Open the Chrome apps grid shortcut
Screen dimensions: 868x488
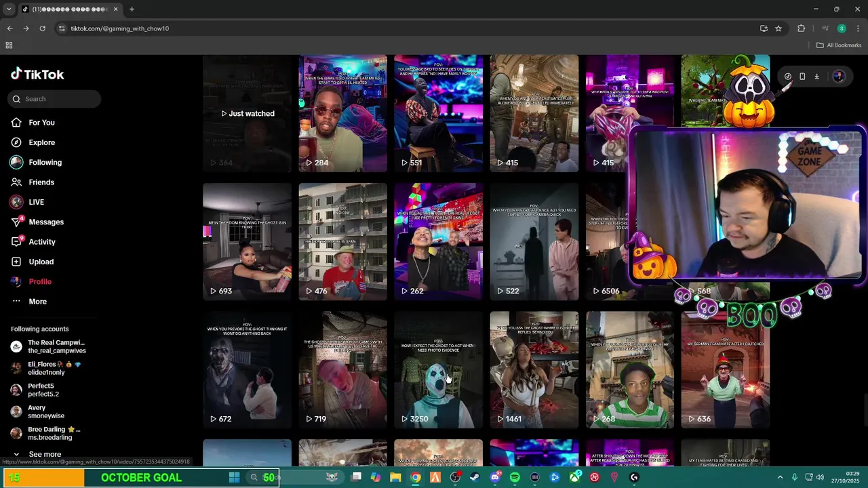pos(9,45)
